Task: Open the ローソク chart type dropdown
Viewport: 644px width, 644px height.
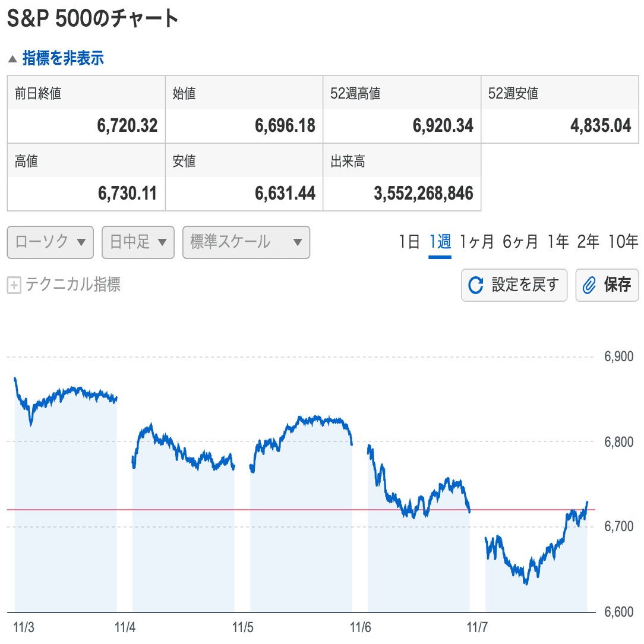Action: click(50, 242)
